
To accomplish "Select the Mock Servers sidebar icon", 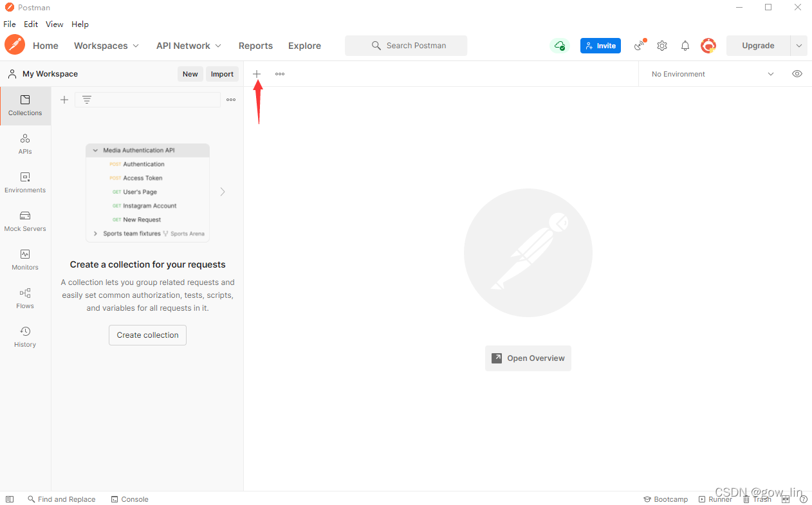I will pyautogui.click(x=25, y=222).
